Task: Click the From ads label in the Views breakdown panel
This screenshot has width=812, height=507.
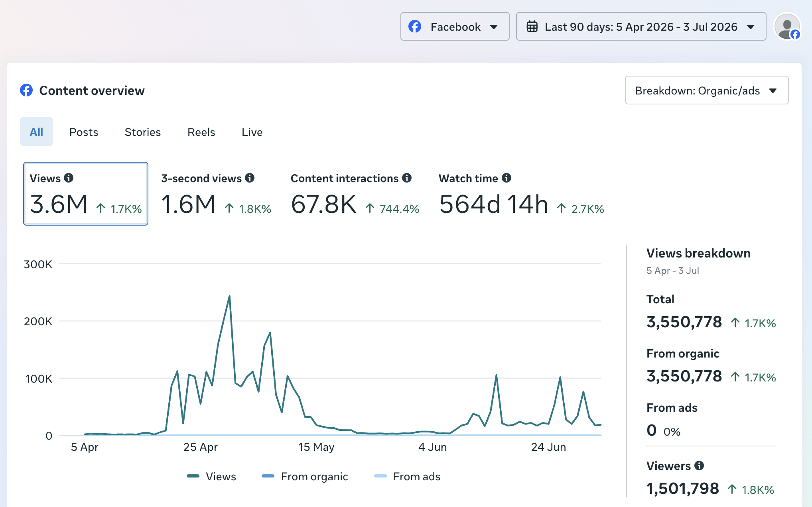Action: (x=672, y=408)
